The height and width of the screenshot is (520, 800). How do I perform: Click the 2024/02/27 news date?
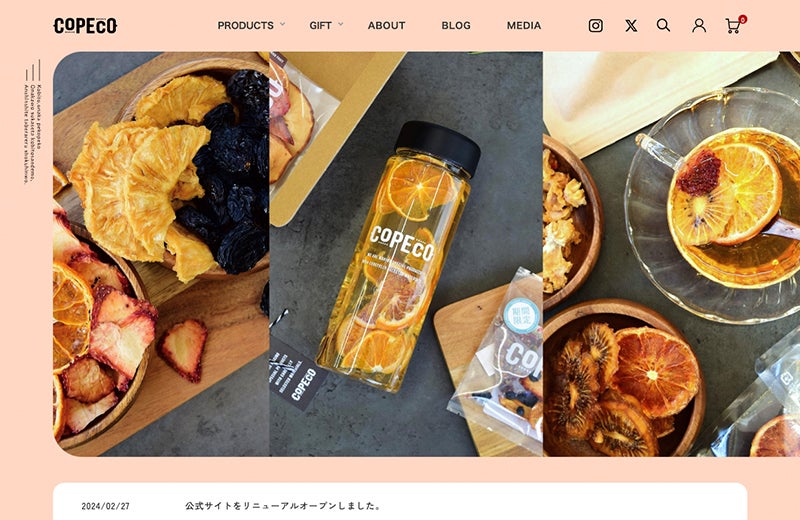pyautogui.click(x=106, y=506)
